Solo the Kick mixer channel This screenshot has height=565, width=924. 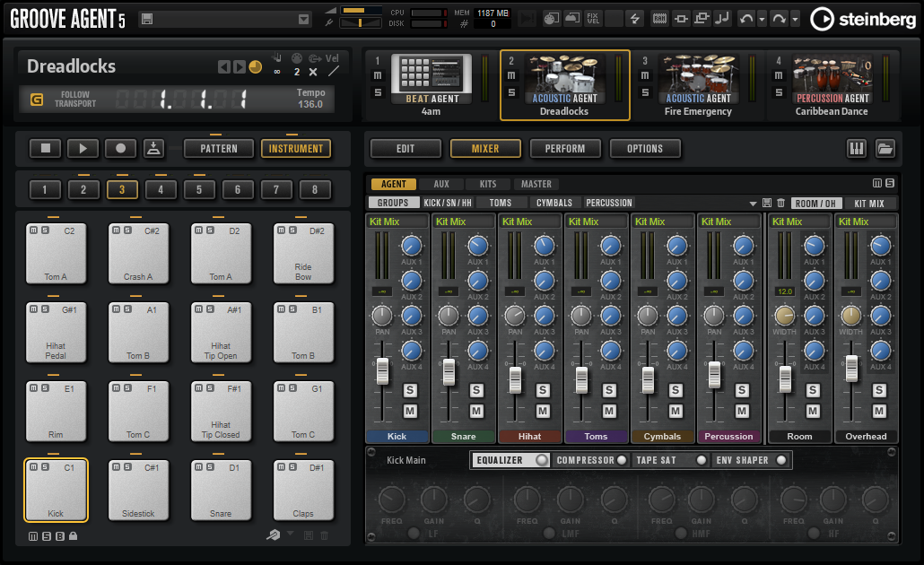pyautogui.click(x=410, y=390)
